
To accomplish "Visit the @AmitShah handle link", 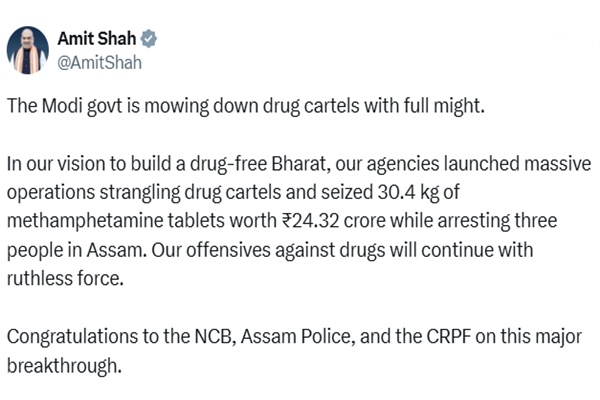I will tap(99, 63).
